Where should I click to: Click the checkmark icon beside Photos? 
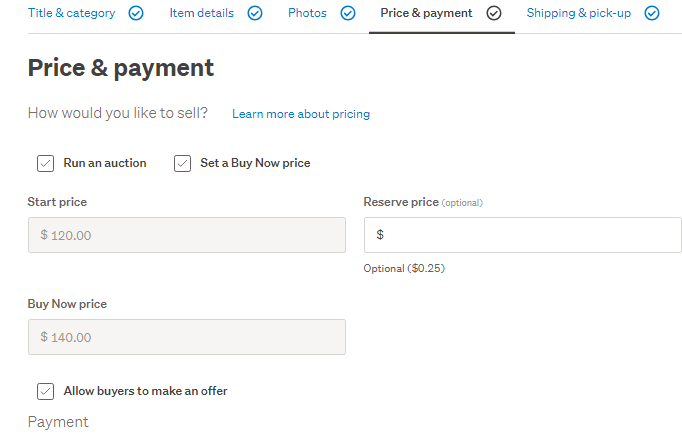[348, 14]
